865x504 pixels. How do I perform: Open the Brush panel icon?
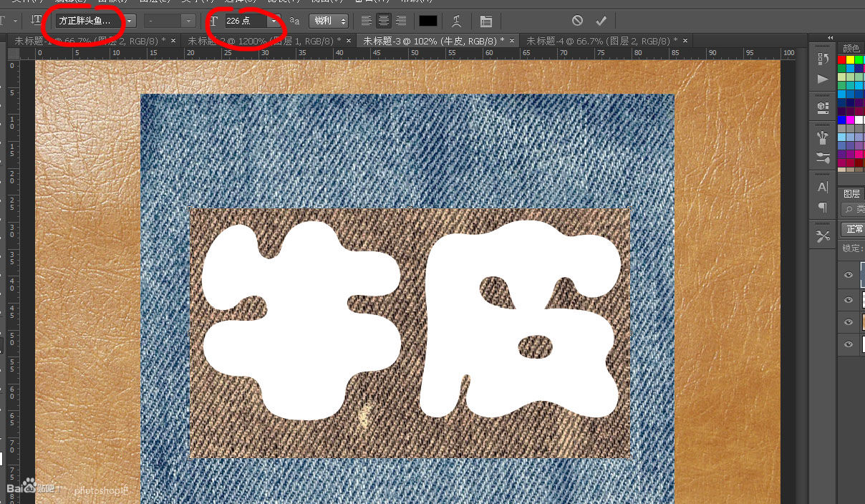pos(823,136)
